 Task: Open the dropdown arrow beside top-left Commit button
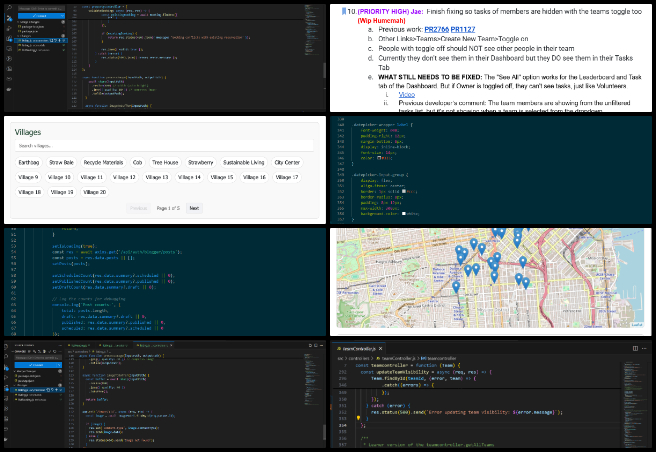pyautogui.click(x=62, y=16)
